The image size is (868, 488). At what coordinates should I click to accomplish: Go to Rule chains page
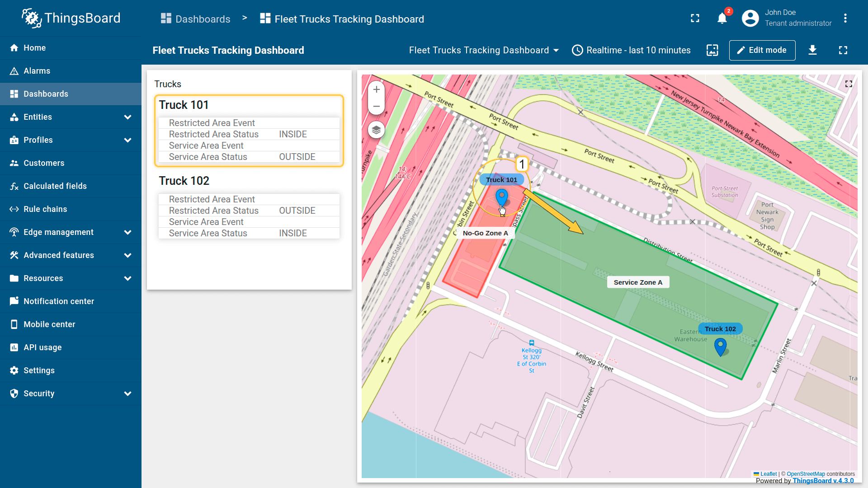click(x=45, y=209)
